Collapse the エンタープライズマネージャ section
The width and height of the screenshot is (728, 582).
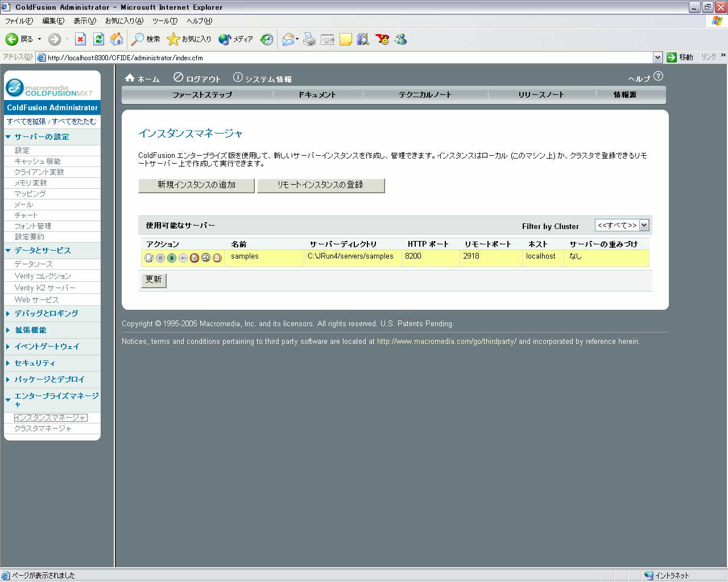(x=8, y=400)
